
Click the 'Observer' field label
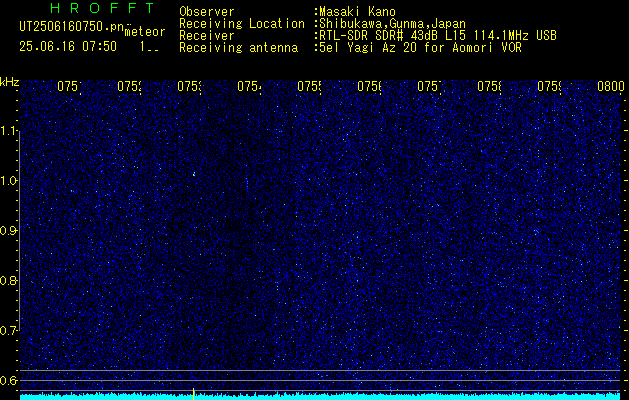pos(207,12)
